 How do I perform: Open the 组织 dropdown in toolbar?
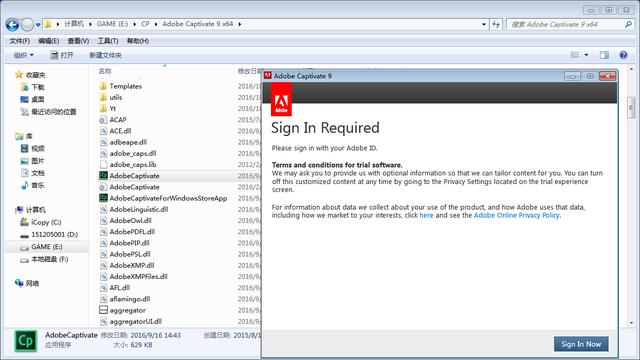[24, 55]
